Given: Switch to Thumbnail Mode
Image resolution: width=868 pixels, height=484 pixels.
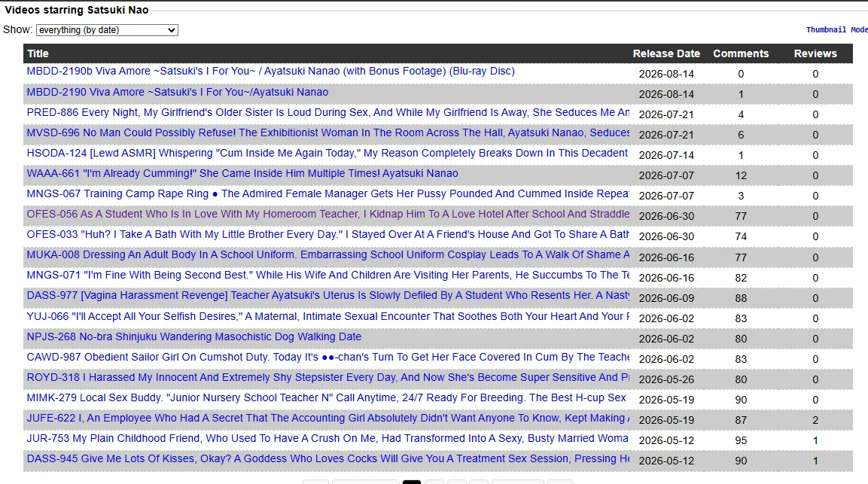Looking at the screenshot, I should 836,30.
